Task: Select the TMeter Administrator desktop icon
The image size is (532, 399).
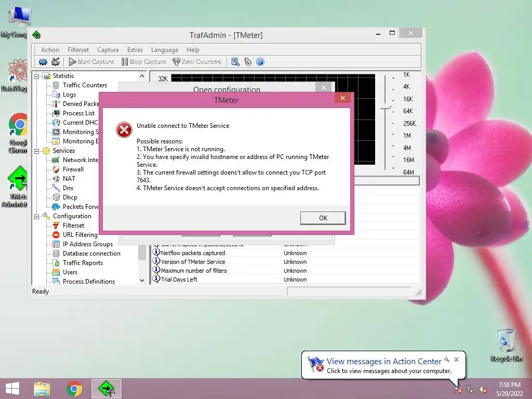Action: point(15,187)
